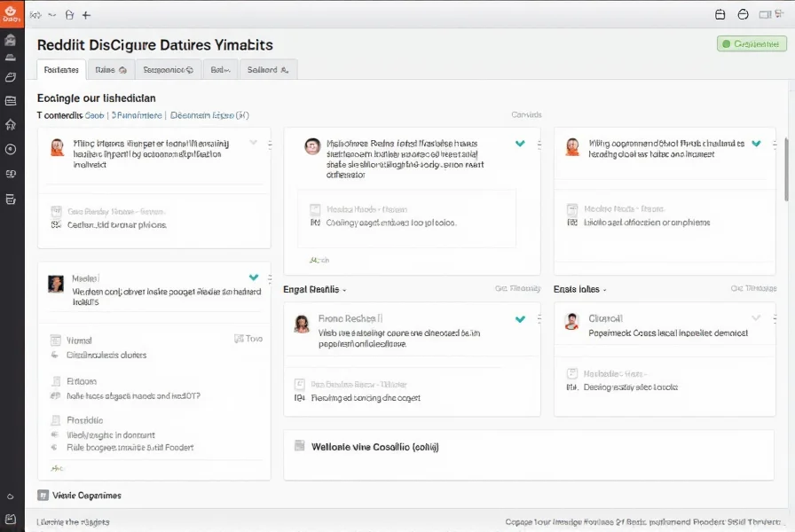The height and width of the screenshot is (532, 795).
Task: Switch to the Sallkord tab
Action: [x=267, y=69]
